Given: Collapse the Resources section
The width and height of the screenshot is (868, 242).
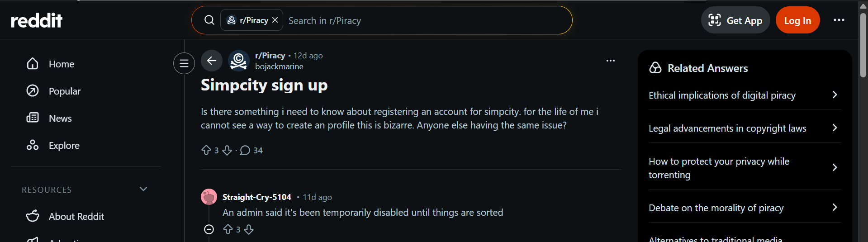Looking at the screenshot, I should coord(143,189).
